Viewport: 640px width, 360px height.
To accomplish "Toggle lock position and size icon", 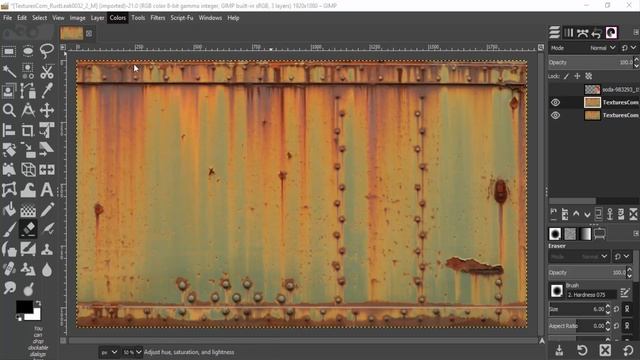I will tap(577, 76).
